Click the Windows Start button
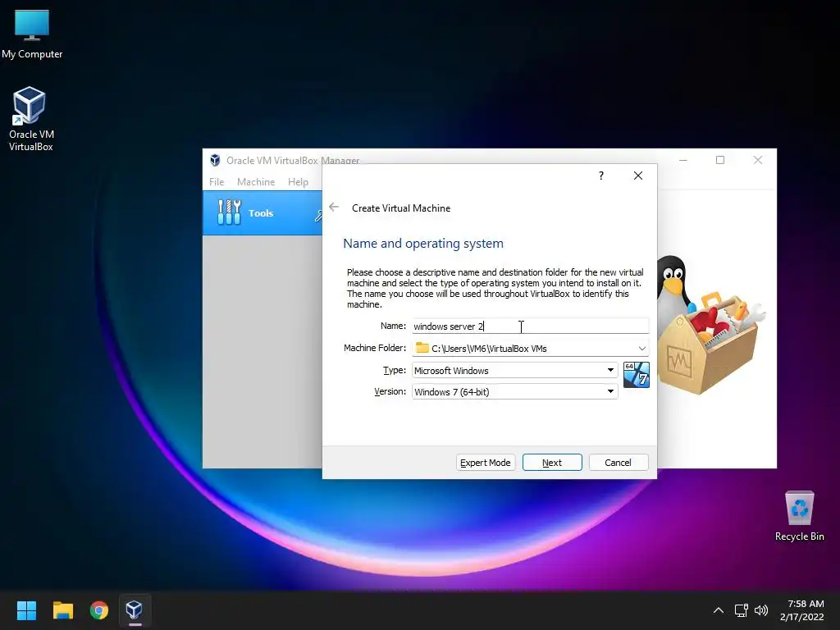Image resolution: width=840 pixels, height=630 pixels. tap(26, 610)
